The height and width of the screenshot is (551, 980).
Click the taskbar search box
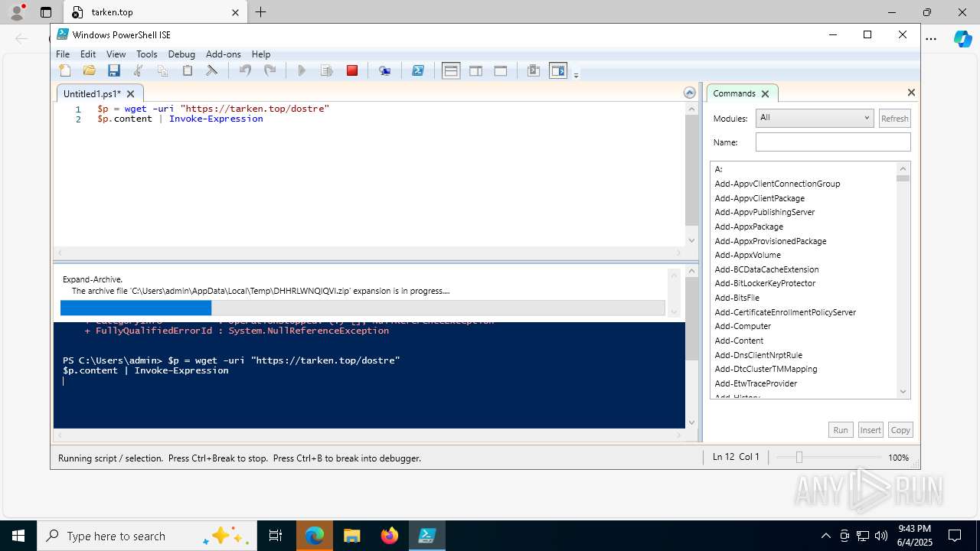click(x=147, y=536)
